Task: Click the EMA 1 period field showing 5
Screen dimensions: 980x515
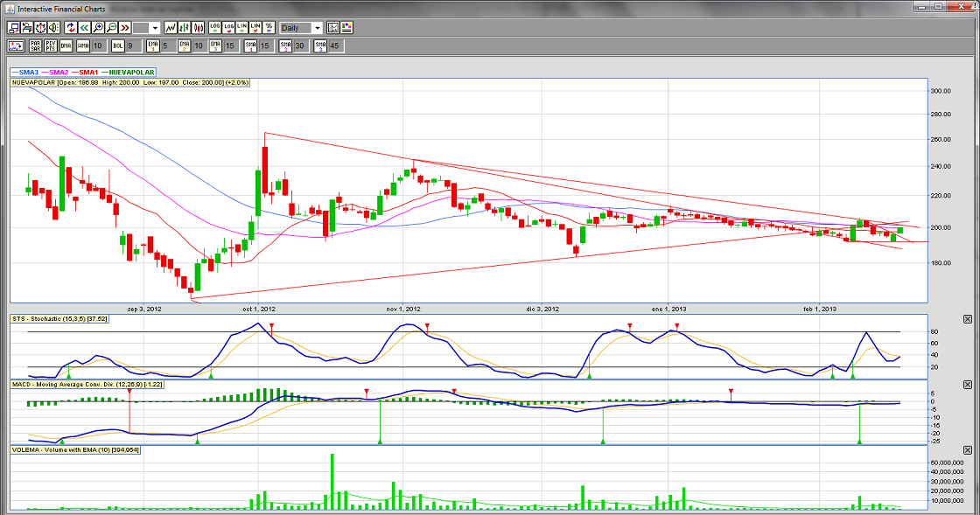Action: (x=164, y=45)
